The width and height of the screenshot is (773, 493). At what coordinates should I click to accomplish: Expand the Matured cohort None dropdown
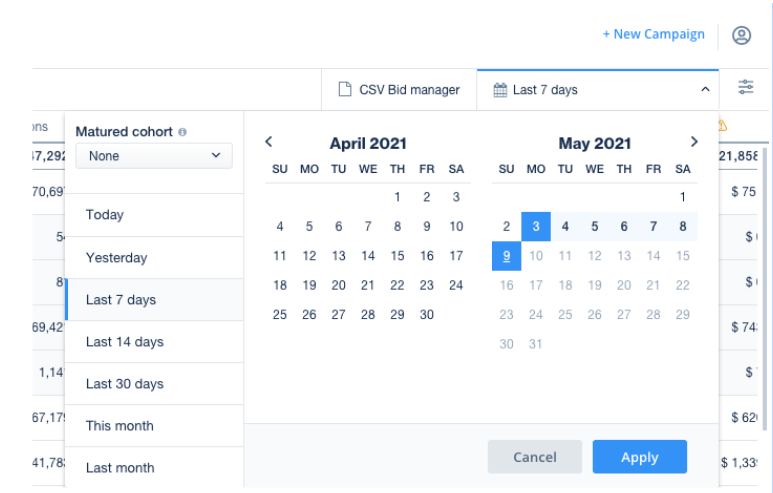tap(154, 156)
